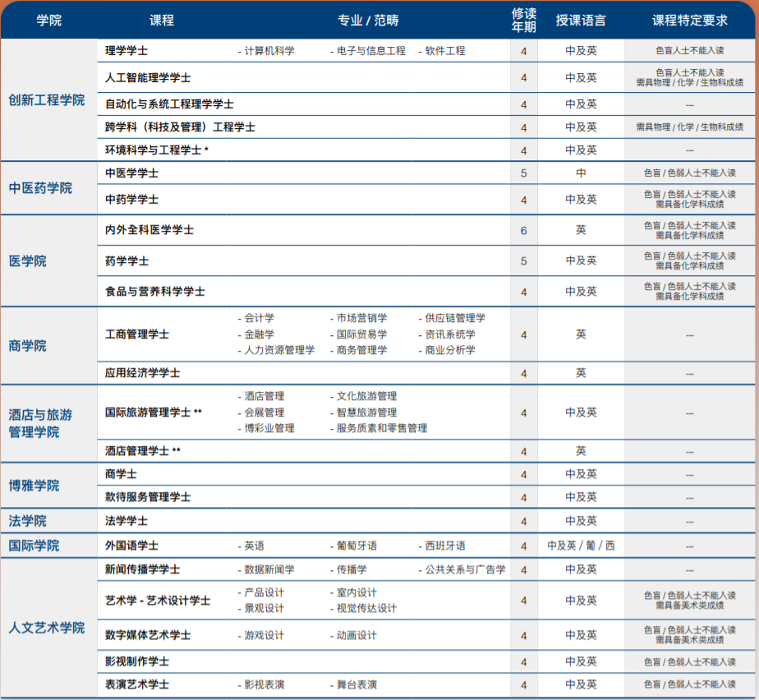
Task: Click the 国际旅游管理学士 course name
Action: click(x=154, y=412)
